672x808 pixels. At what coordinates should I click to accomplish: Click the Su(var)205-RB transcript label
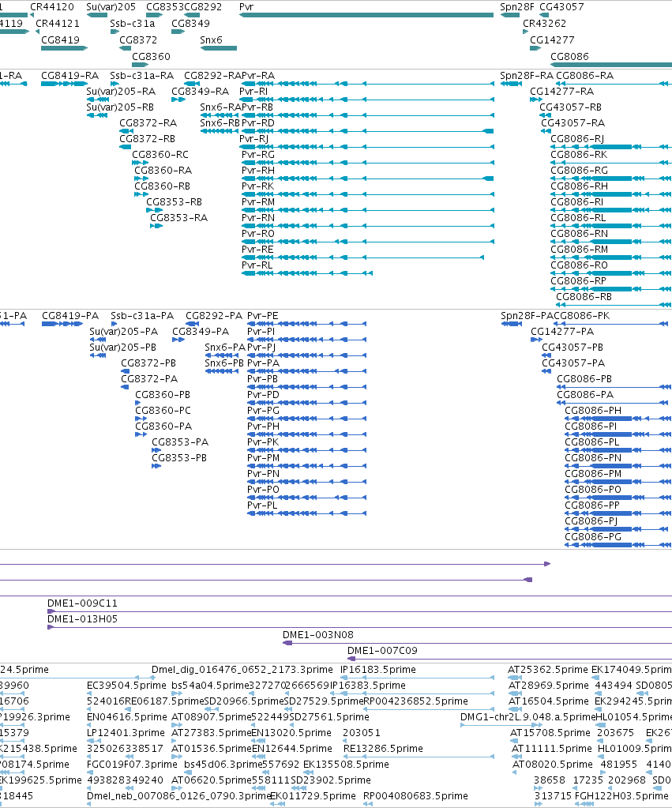(120, 107)
